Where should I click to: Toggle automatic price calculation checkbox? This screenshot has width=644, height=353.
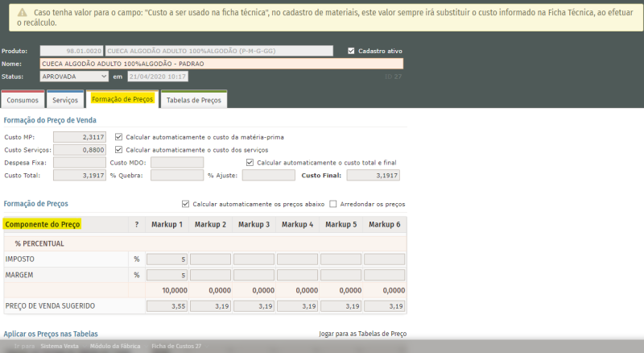tap(186, 204)
